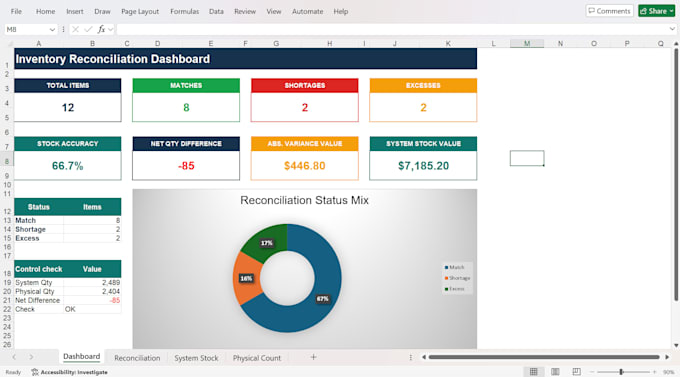Switch to System Stock sheet tab
The height and width of the screenshot is (377, 680).
pyautogui.click(x=196, y=358)
